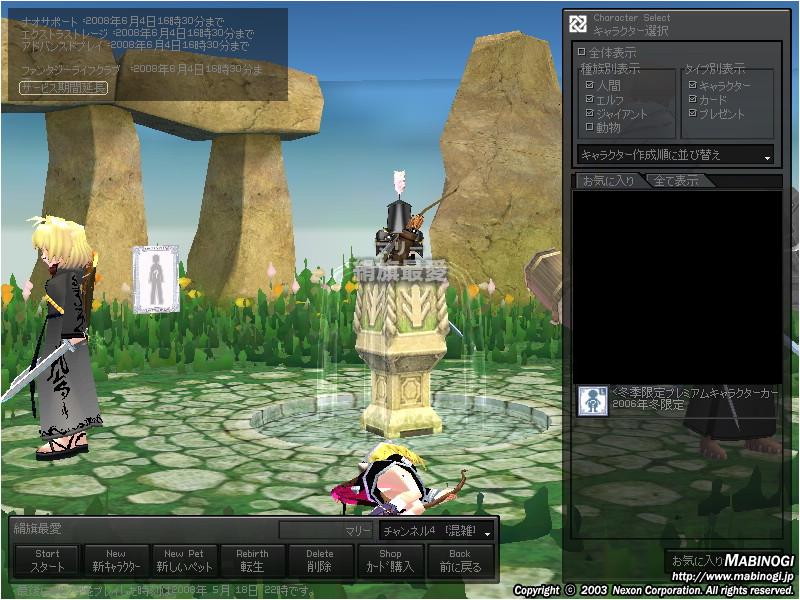Viewport: 800px width, 600px height.
Task: Extend service via サービス期間延長 button
Action: pyautogui.click(x=64, y=88)
